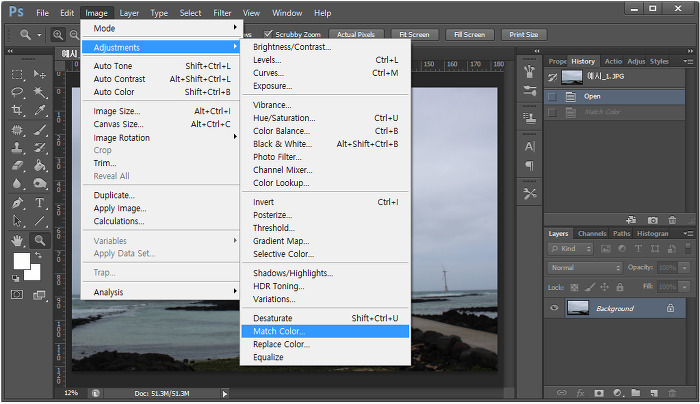Click Zoom In icon in options bar
This screenshot has width=700, height=404.
click(x=58, y=34)
